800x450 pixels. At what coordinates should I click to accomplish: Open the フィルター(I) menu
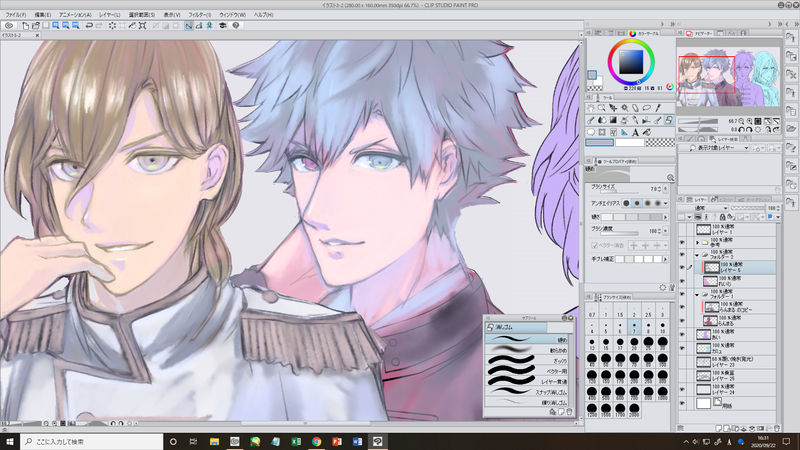pyautogui.click(x=199, y=15)
